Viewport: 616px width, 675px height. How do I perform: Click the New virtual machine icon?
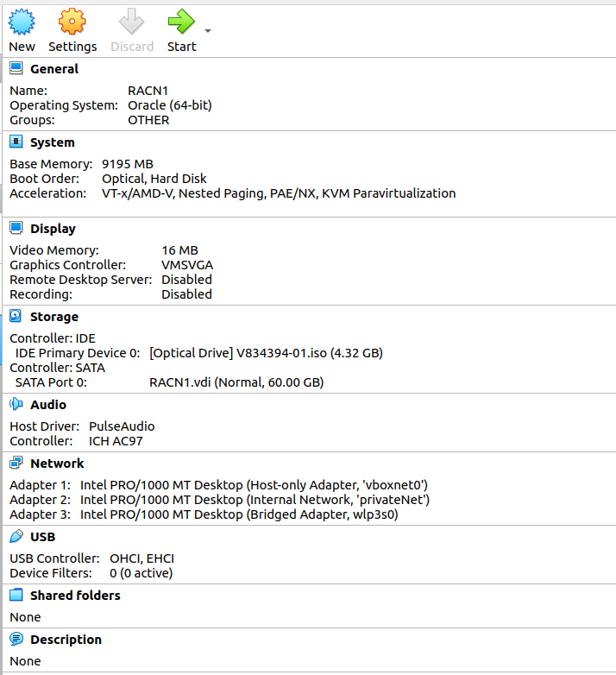coord(22,22)
